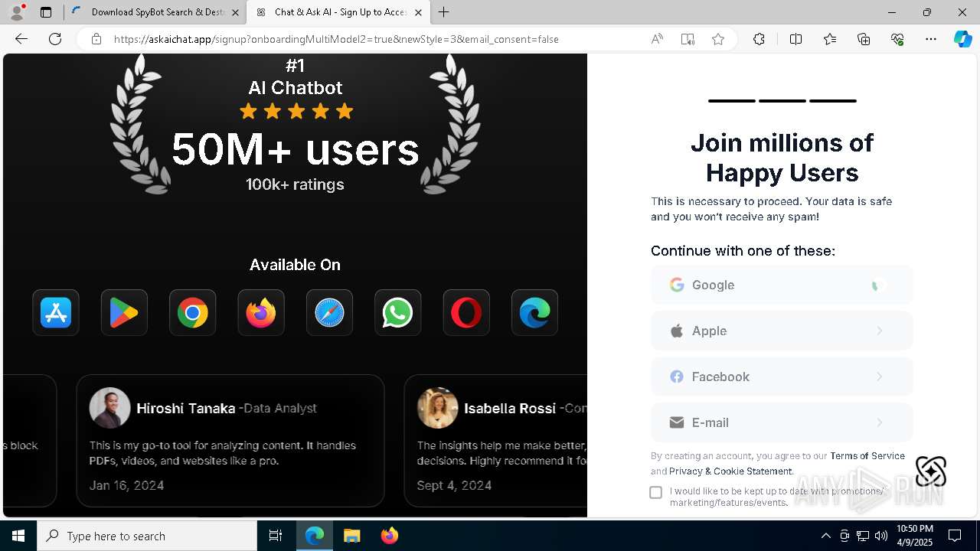Open the Terms of Service link

pos(867,456)
